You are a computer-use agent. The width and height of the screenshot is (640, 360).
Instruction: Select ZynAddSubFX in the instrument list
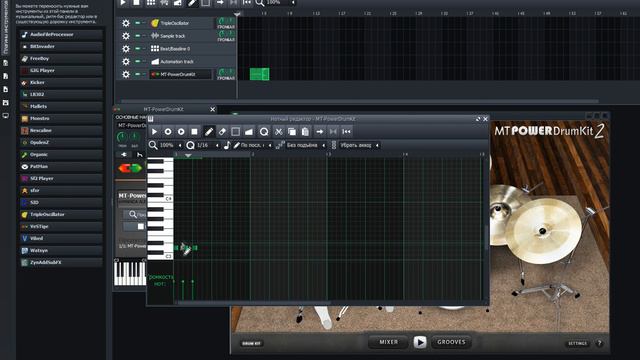pos(61,262)
